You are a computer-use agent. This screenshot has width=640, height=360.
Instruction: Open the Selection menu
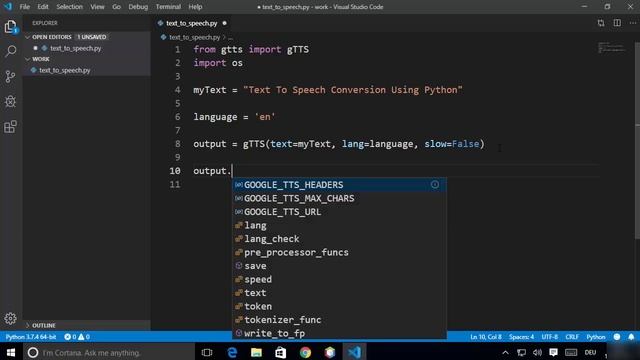69,7
